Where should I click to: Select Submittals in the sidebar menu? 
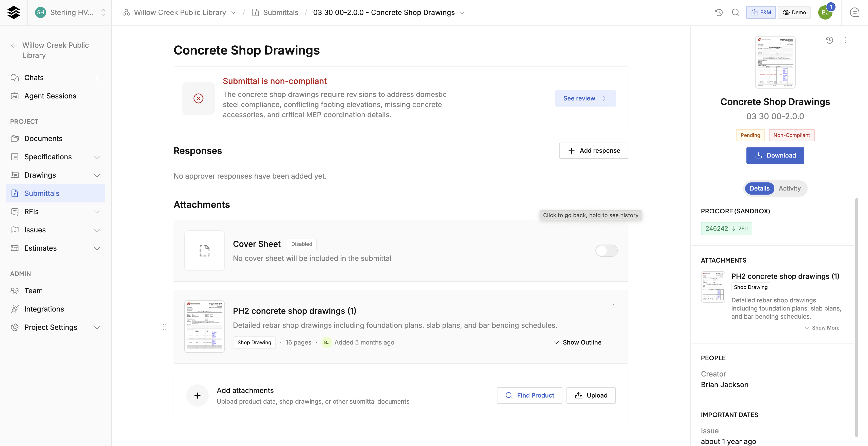56,193
